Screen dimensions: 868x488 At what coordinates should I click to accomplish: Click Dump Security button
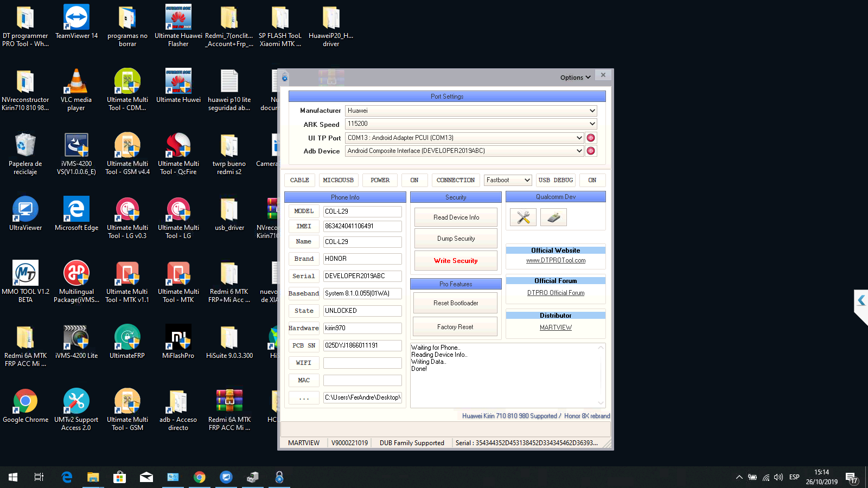(x=456, y=239)
